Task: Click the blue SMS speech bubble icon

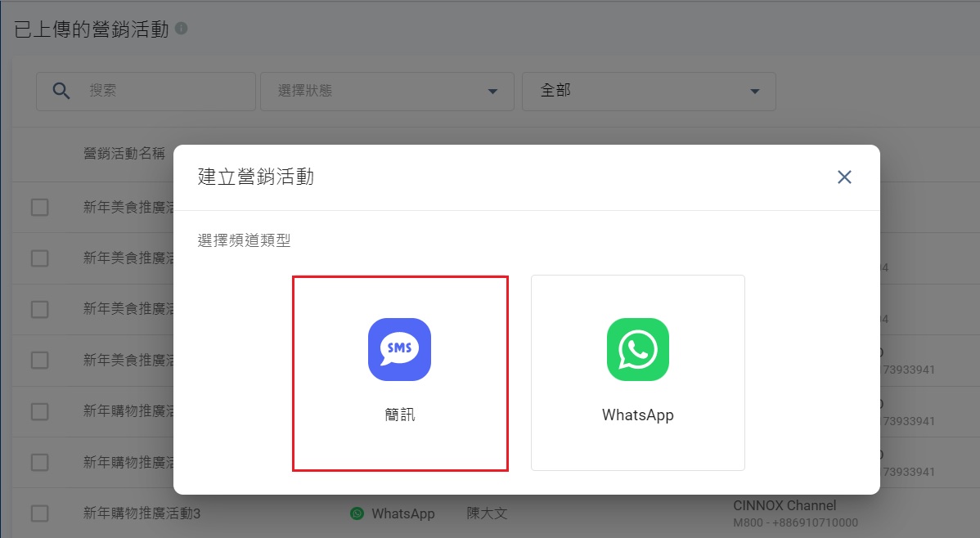Action: click(399, 349)
